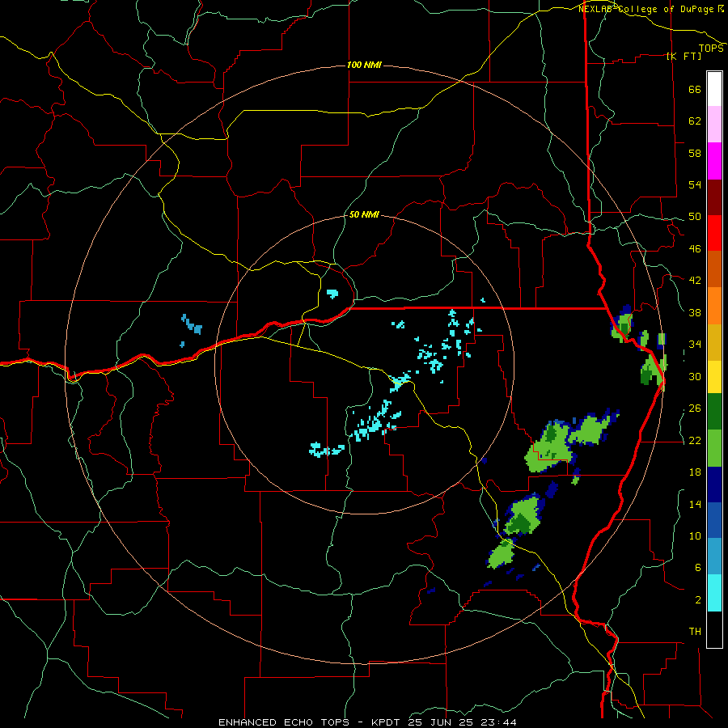
Task: Click the 10 legend value
Action: tap(695, 536)
